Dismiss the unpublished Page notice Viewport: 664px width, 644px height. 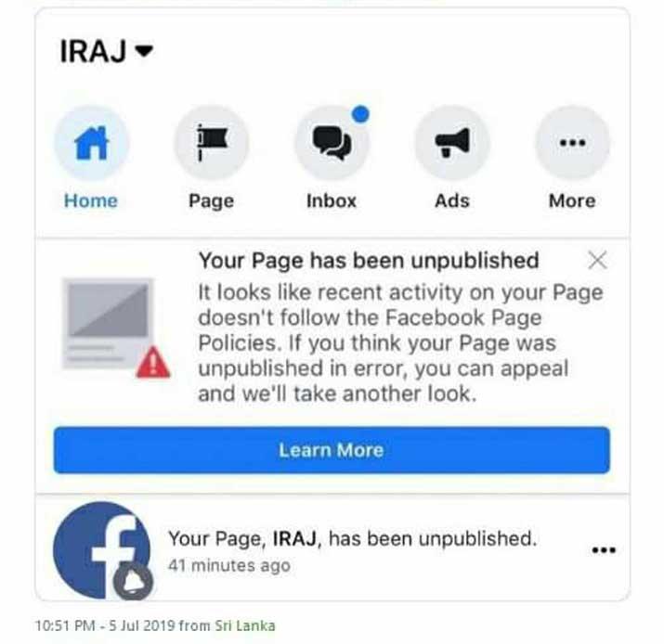click(x=597, y=260)
